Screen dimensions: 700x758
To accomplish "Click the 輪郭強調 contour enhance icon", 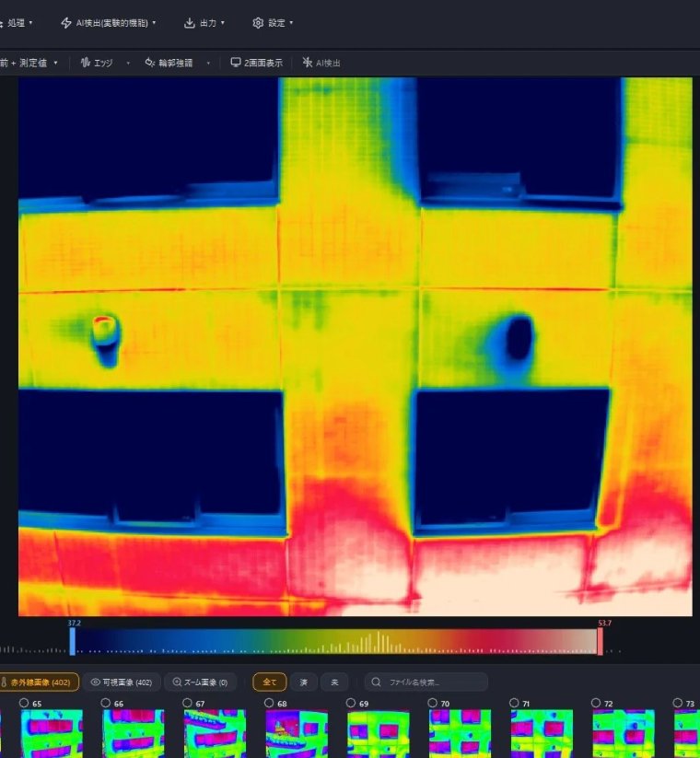I will (x=150, y=63).
